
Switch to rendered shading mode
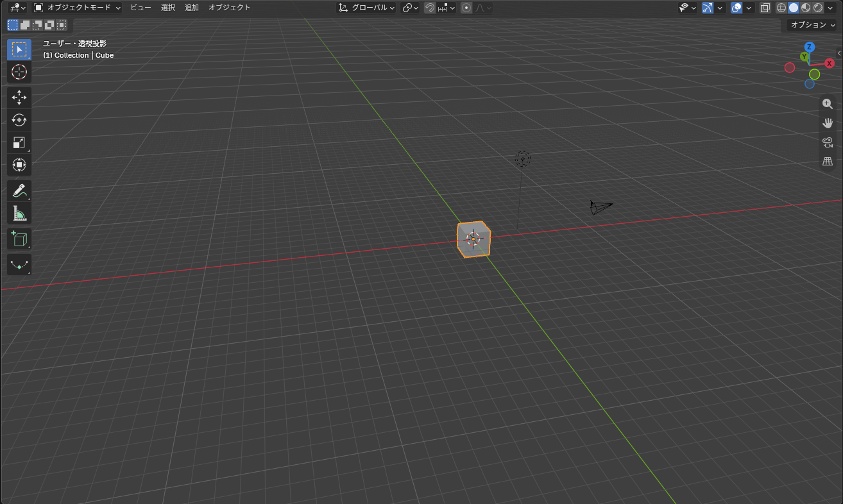click(818, 8)
